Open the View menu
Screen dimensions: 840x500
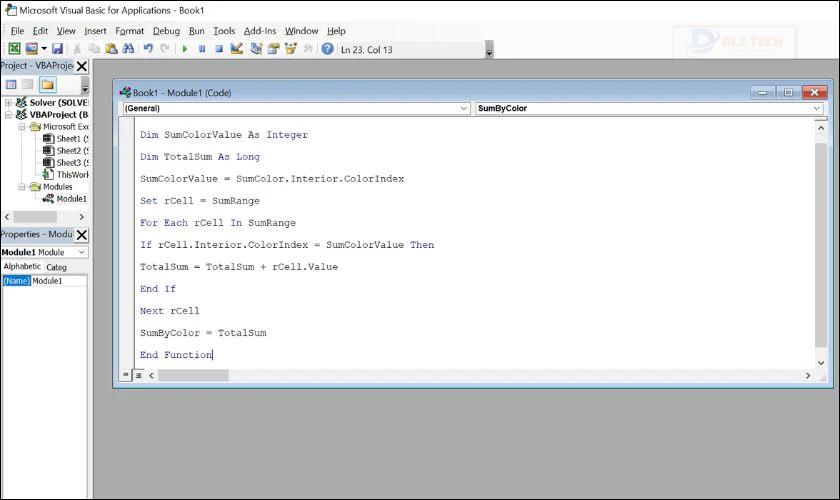click(66, 31)
